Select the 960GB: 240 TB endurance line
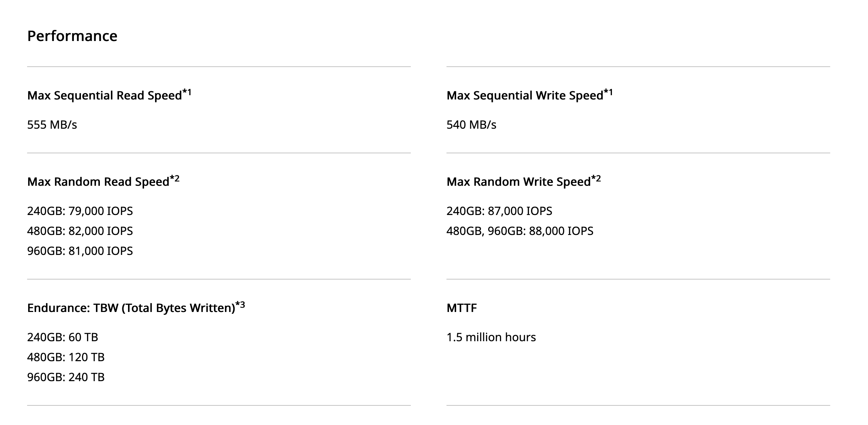This screenshot has width=868, height=425. (66, 377)
